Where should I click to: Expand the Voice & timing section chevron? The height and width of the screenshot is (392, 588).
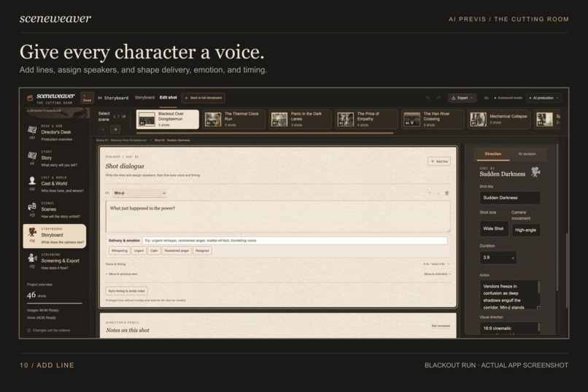point(449,264)
